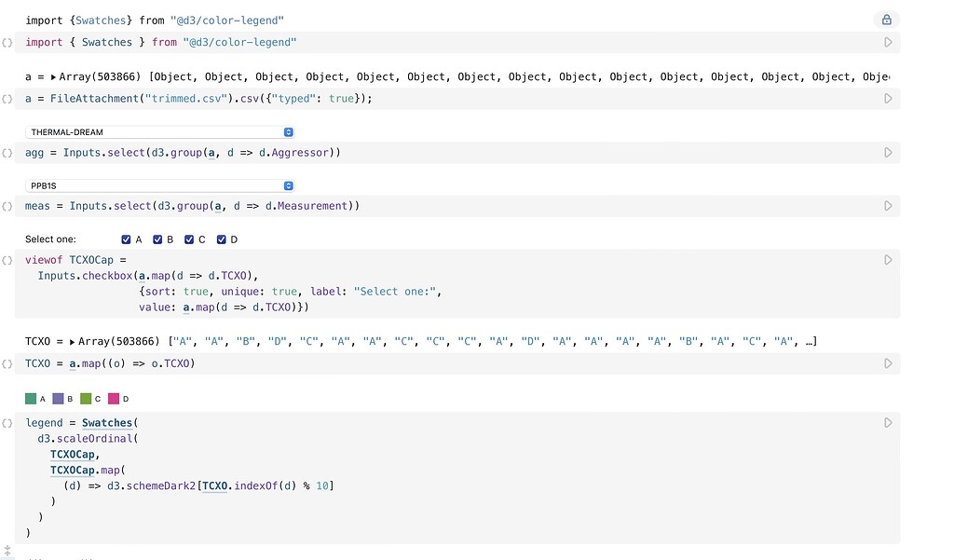Run the meas Measurement grouping cell

click(888, 206)
